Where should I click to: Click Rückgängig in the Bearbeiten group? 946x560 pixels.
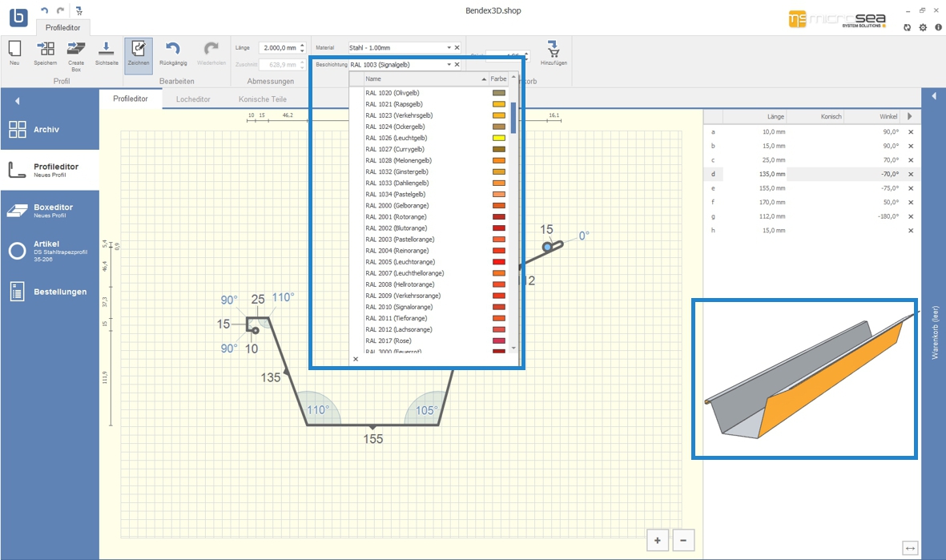point(173,53)
